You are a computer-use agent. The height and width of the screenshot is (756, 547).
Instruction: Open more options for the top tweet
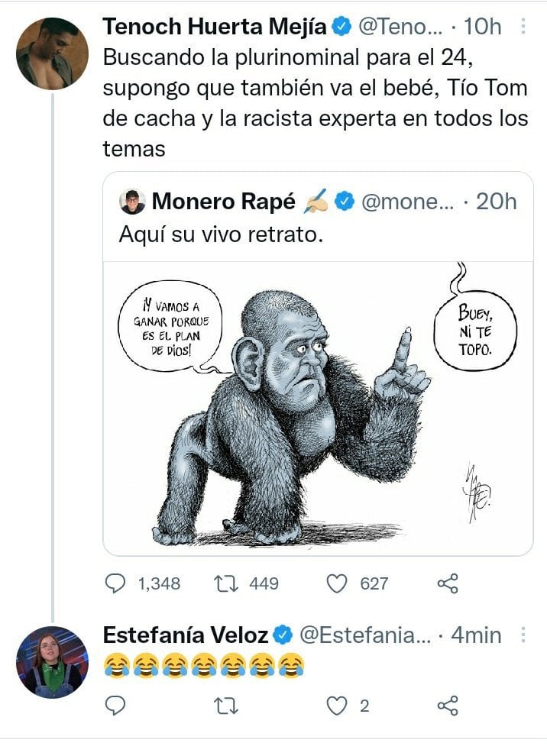[524, 27]
